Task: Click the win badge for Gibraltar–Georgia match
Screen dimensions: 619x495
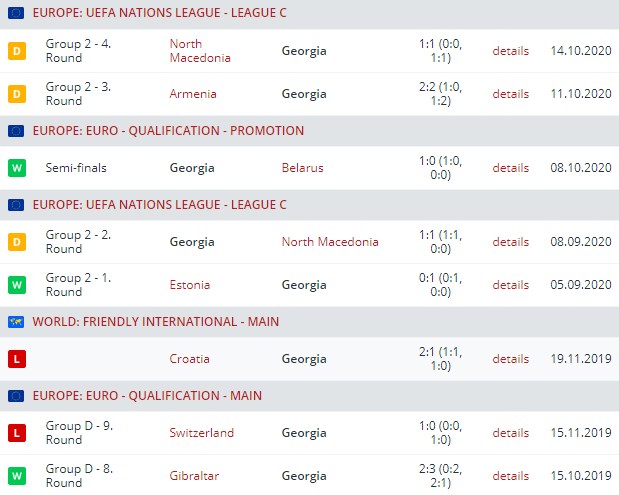Action: 16,475
